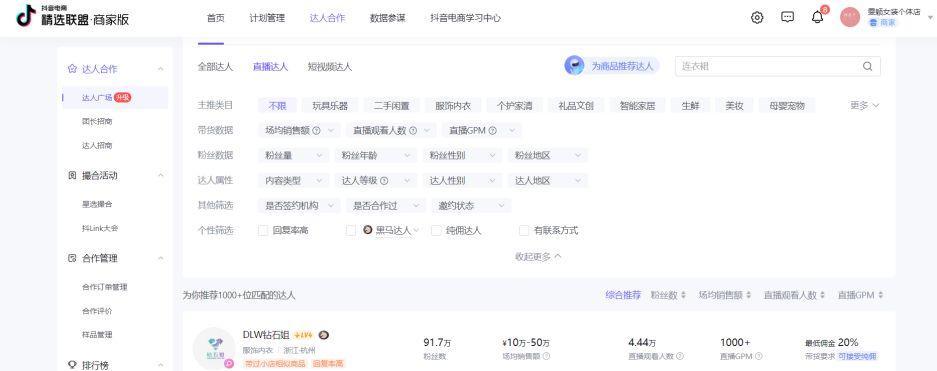Open the 邀约状态 dropdown
937x371 pixels.
pyautogui.click(x=471, y=206)
